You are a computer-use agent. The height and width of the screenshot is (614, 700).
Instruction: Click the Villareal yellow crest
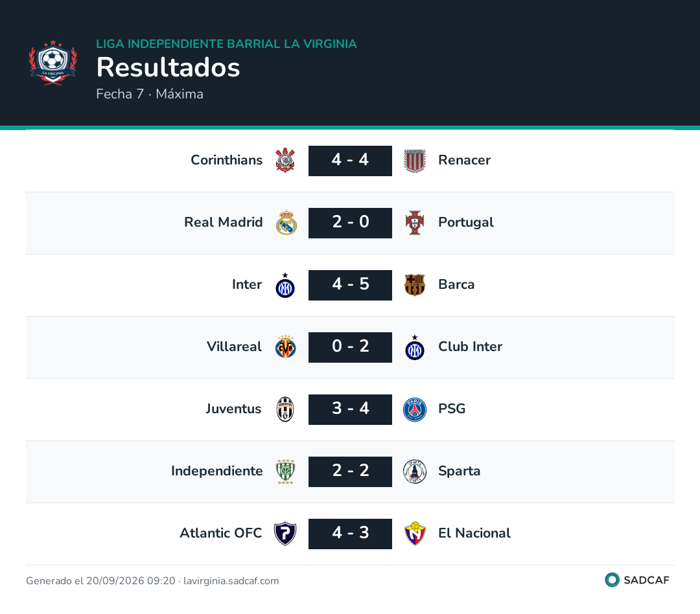point(286,347)
